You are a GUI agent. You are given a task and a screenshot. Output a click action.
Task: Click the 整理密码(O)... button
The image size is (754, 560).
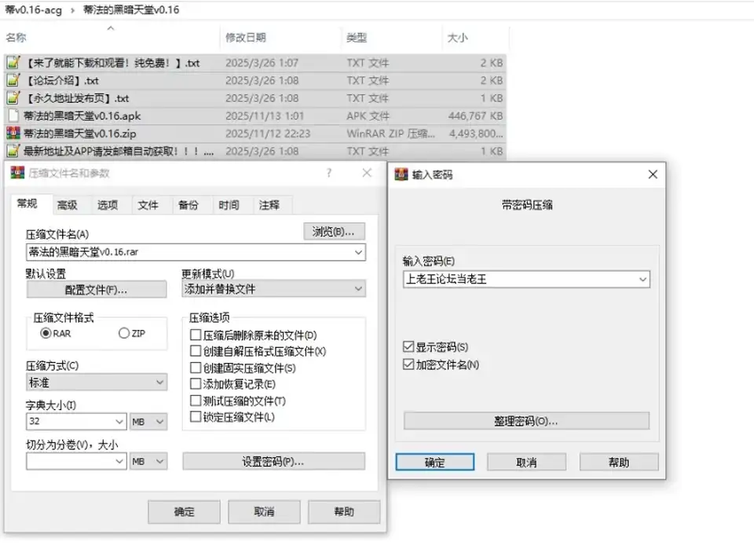pos(526,421)
